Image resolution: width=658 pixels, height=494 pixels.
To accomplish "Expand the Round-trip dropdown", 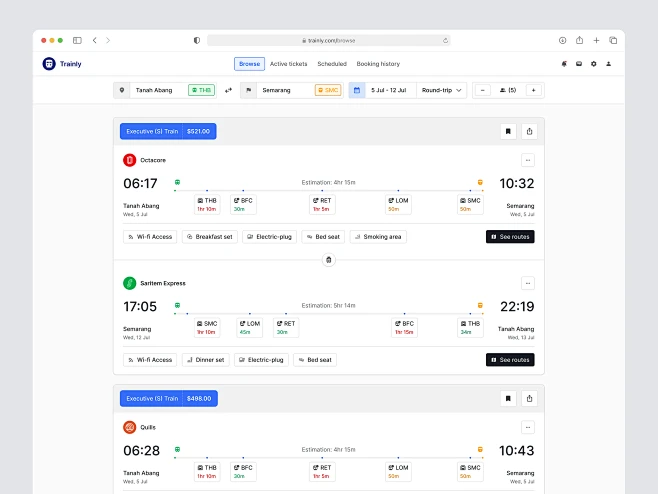I will coord(441,90).
